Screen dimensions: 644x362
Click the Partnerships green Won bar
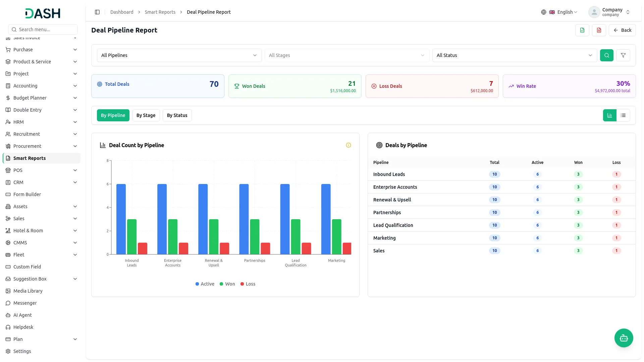[x=255, y=237]
